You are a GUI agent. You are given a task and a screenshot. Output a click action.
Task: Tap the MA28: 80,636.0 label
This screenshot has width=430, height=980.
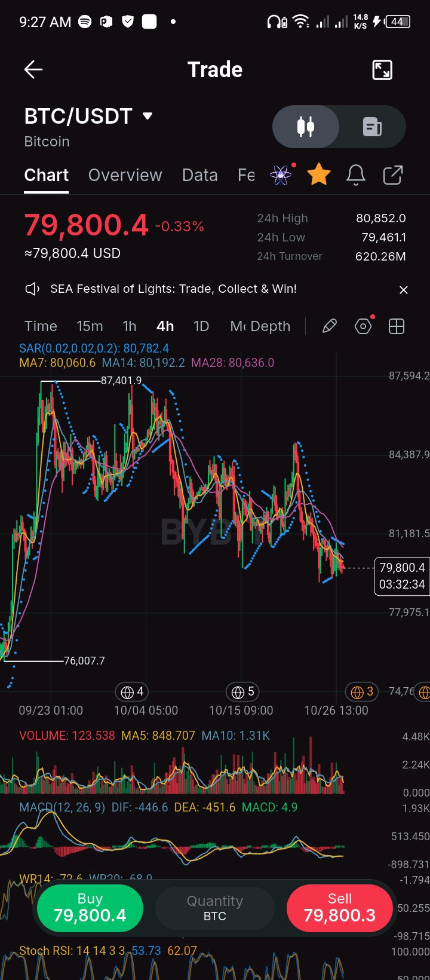coord(232,363)
